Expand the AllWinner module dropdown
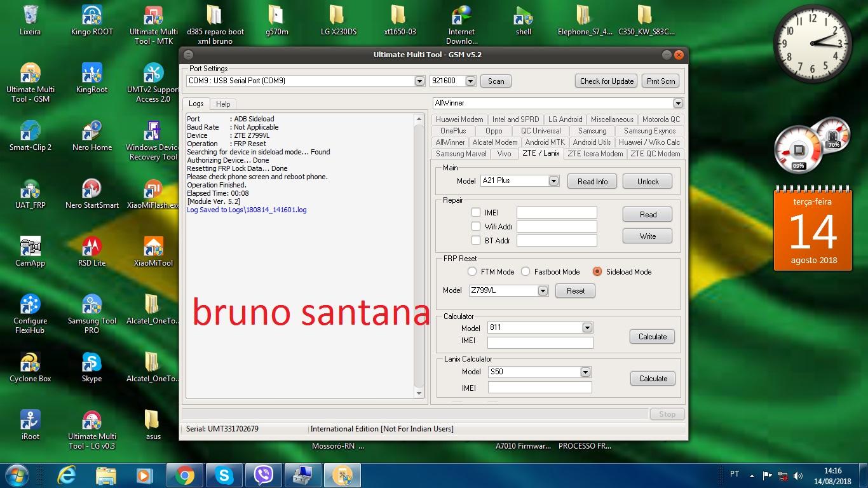The height and width of the screenshot is (488, 868). pos(678,104)
